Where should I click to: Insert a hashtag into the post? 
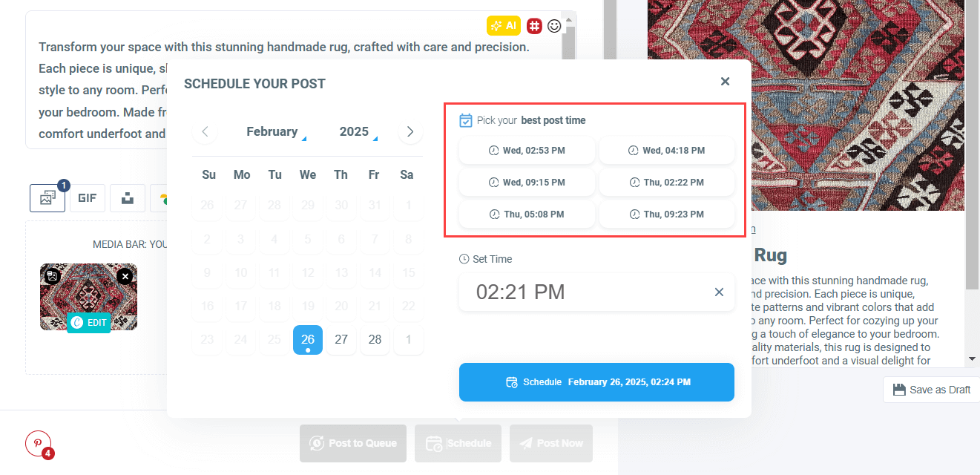pos(533,25)
